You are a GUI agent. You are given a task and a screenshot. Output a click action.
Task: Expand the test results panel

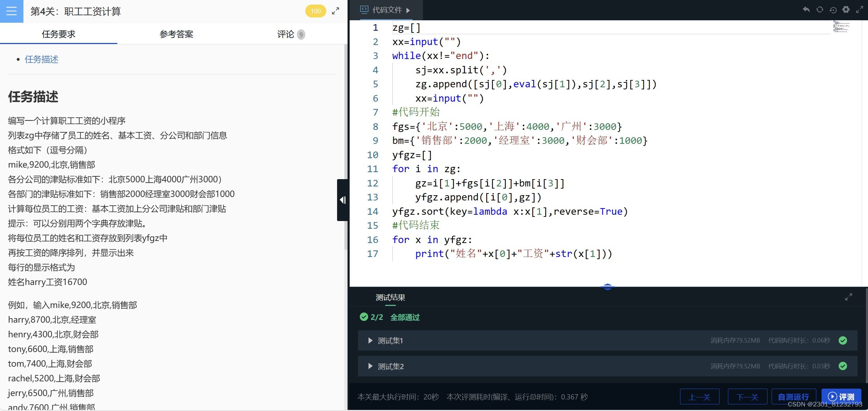tap(848, 297)
